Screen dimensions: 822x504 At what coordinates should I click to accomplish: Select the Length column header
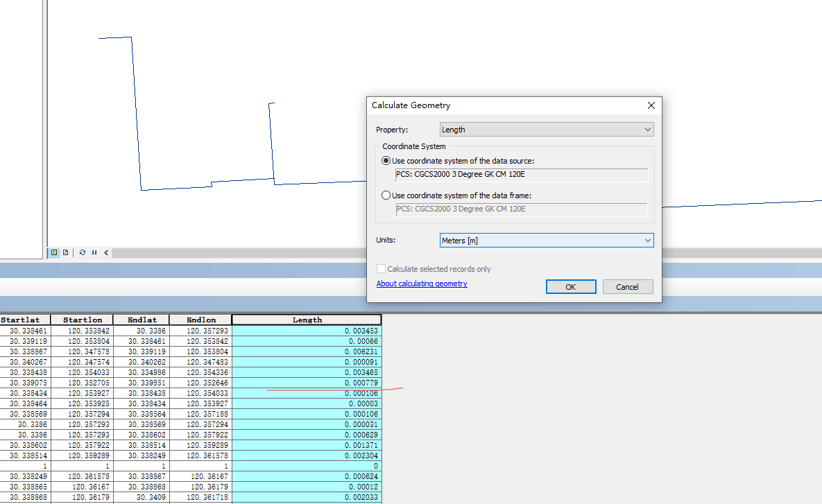[x=307, y=320]
